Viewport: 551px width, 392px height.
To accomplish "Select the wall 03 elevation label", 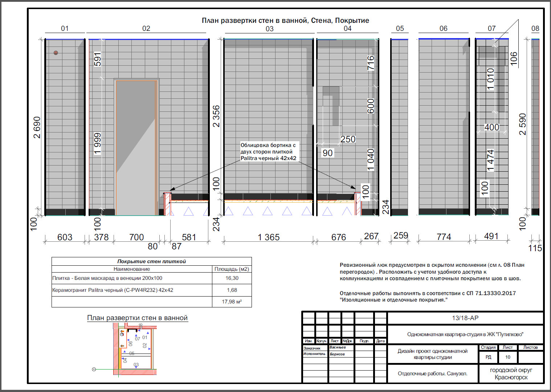I will pyautogui.click(x=270, y=29).
